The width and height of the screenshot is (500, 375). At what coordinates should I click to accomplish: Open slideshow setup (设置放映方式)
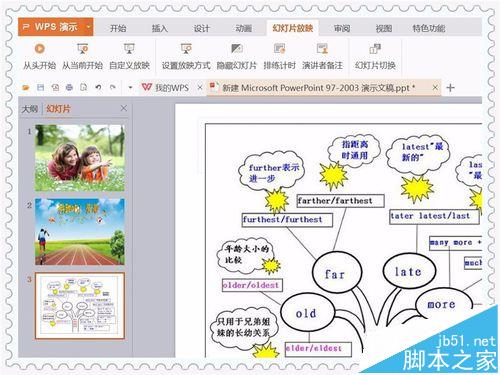point(186,57)
